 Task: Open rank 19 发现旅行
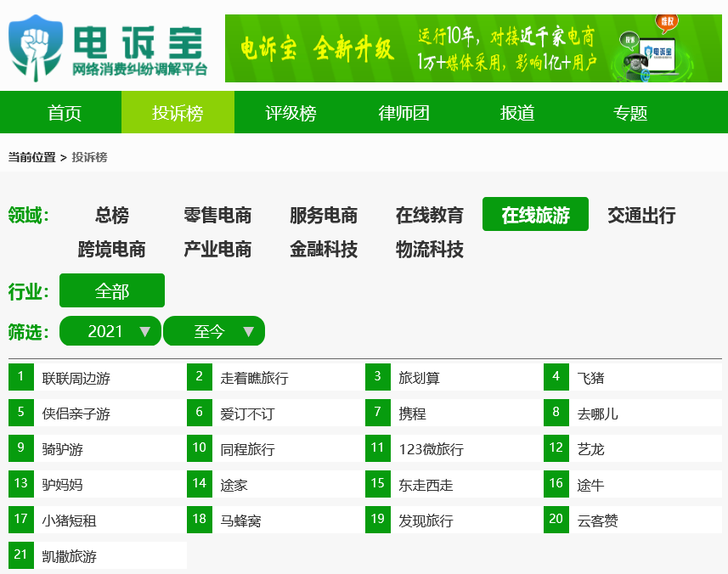[x=454, y=520]
